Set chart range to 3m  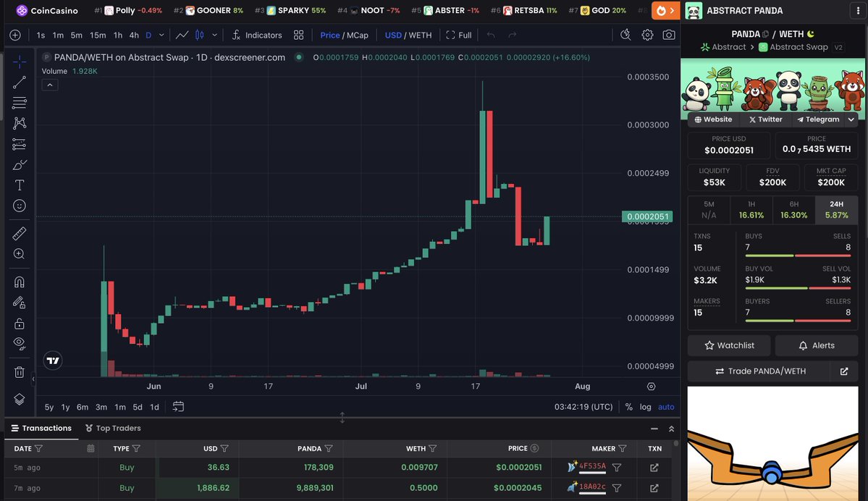tap(101, 407)
